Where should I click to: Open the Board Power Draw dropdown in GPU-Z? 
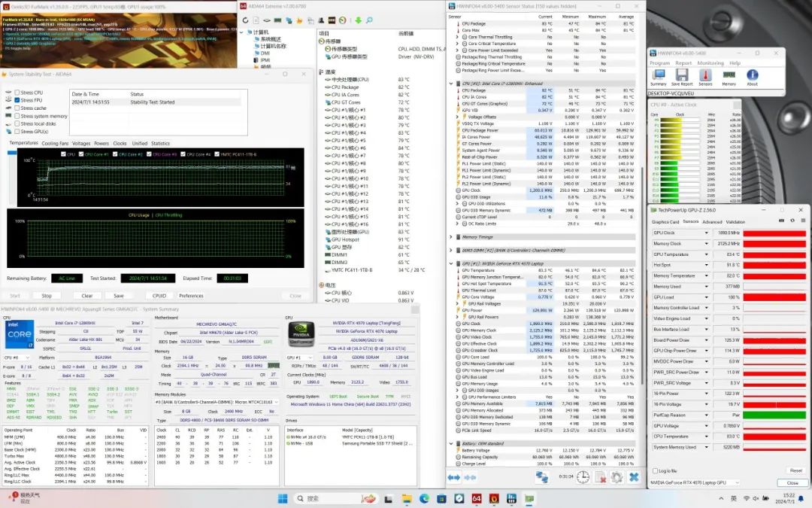706,340
